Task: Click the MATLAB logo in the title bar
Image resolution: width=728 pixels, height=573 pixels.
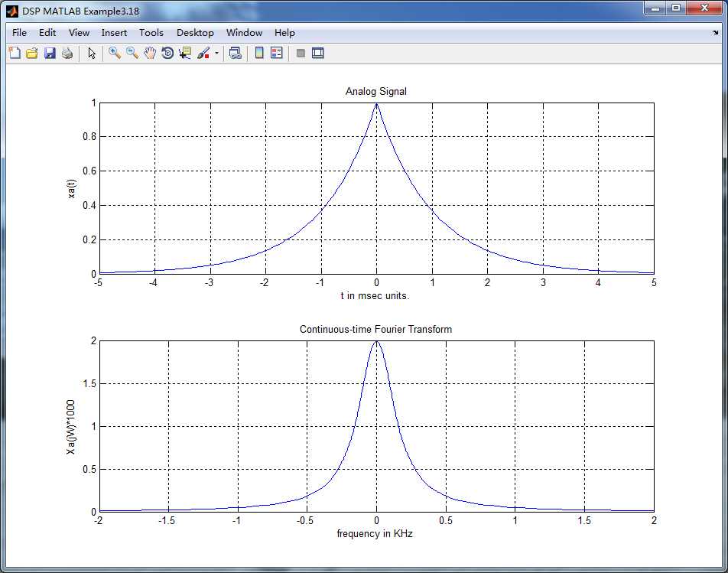Action: (12, 11)
